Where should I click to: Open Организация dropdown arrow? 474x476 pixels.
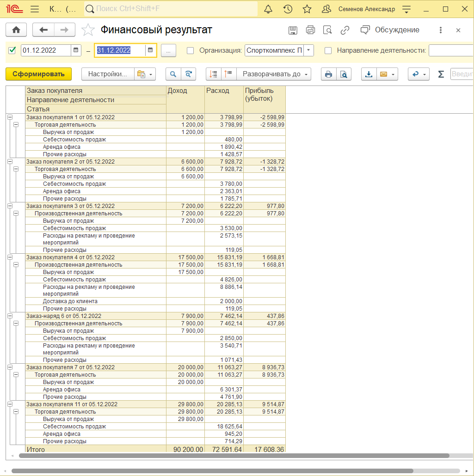(309, 50)
